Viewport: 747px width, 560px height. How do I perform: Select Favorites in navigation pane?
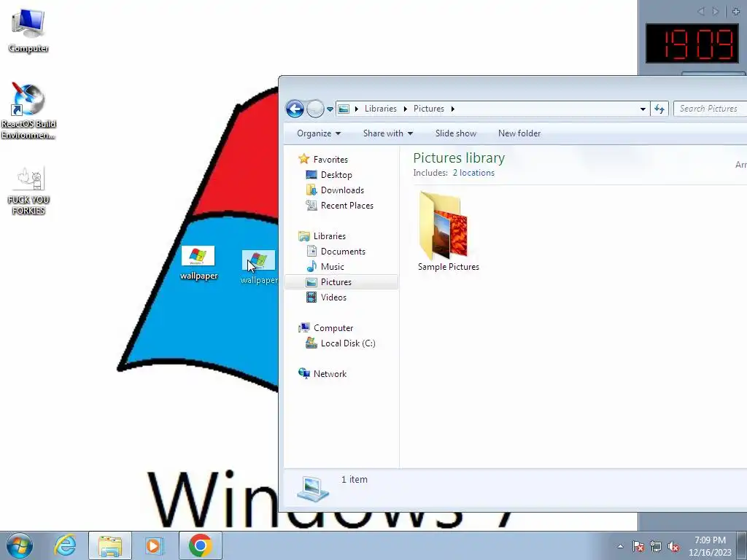coord(330,160)
